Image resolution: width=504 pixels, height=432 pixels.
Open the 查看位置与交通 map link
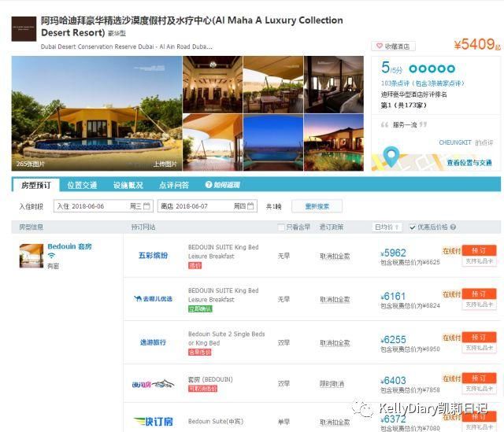click(x=469, y=163)
